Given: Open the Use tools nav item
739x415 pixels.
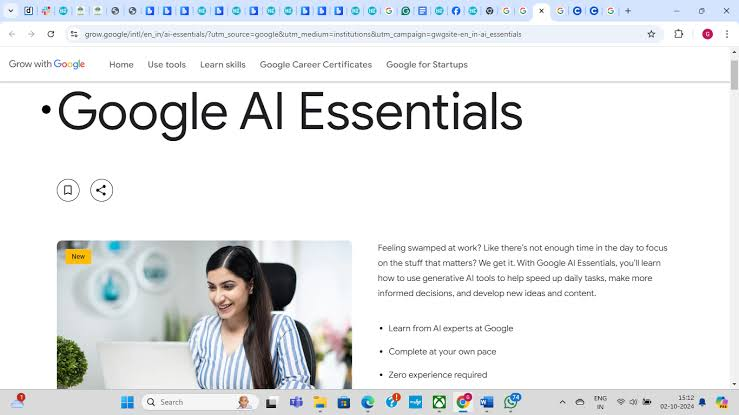Looking at the screenshot, I should [x=166, y=65].
